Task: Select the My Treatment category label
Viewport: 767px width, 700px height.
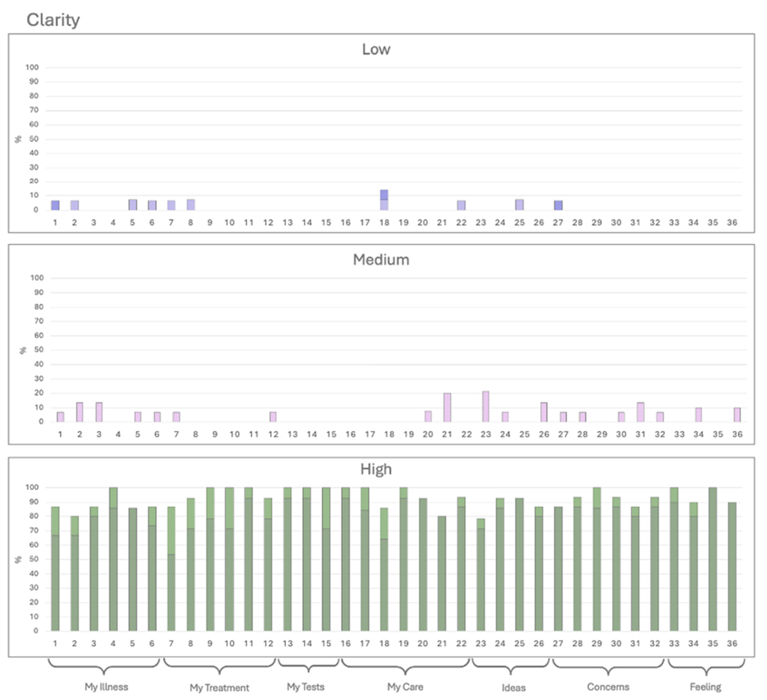Action: (219, 688)
